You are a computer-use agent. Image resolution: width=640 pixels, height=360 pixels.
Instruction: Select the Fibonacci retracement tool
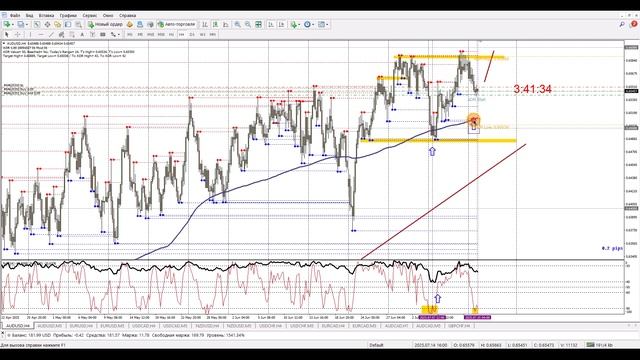72,35
